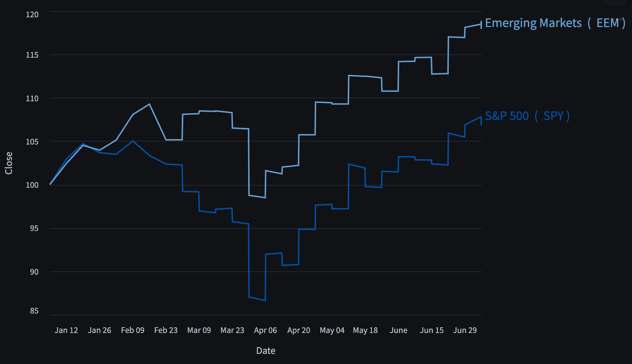The image size is (632, 364).
Task: Click the Jun 29 date tick label
Action: click(x=465, y=330)
